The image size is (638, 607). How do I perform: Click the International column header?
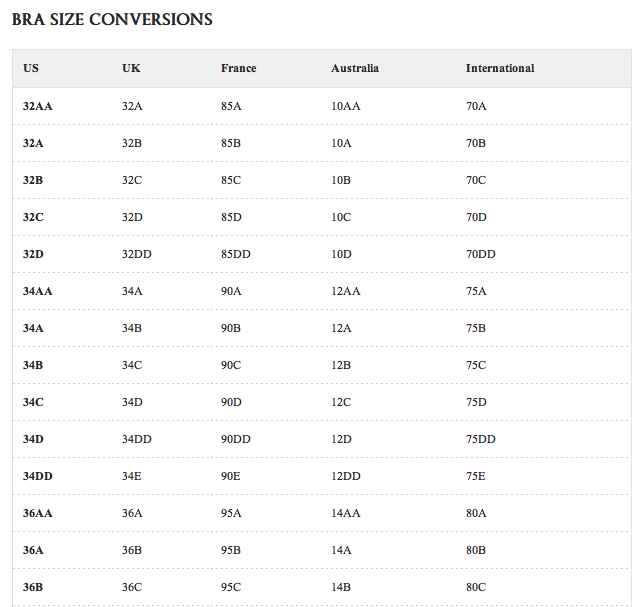(500, 68)
